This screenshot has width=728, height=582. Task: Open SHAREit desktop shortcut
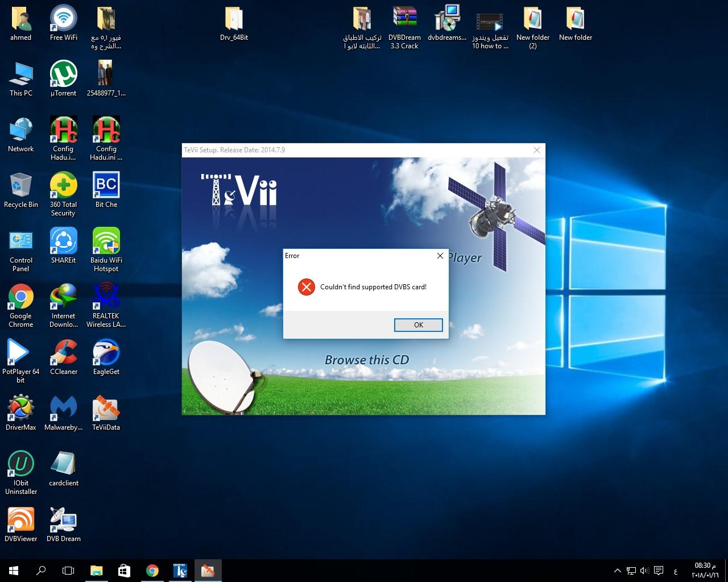point(64,246)
